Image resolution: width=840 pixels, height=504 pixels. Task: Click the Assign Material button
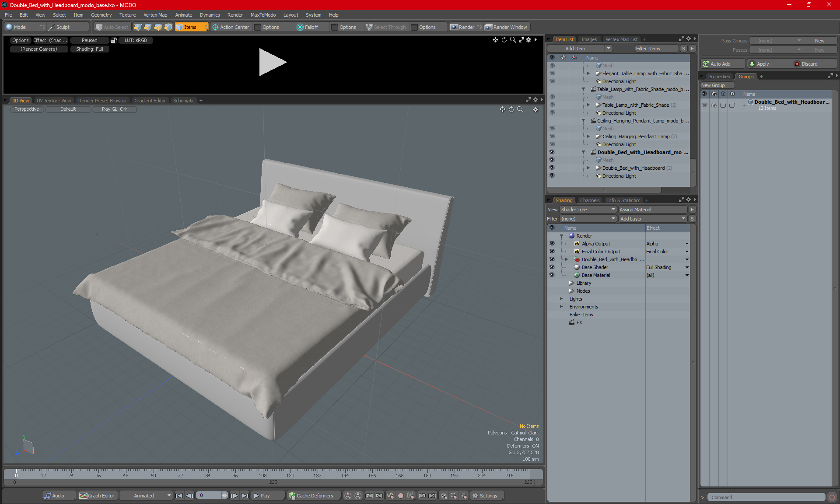[x=652, y=210]
